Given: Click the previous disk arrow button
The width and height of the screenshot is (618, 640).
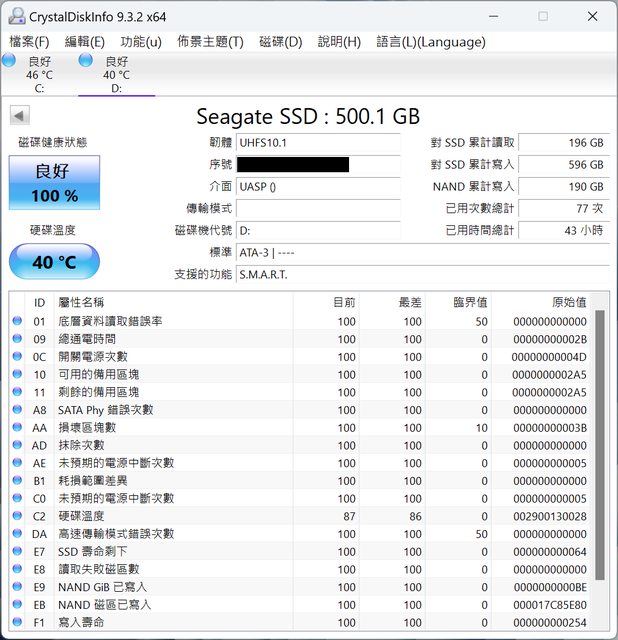Looking at the screenshot, I should click(x=19, y=115).
